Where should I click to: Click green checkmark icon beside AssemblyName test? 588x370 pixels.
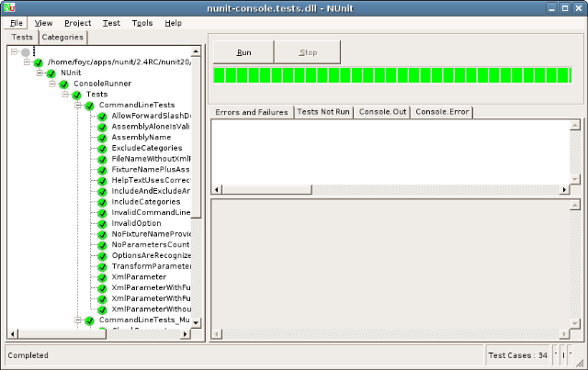[103, 138]
